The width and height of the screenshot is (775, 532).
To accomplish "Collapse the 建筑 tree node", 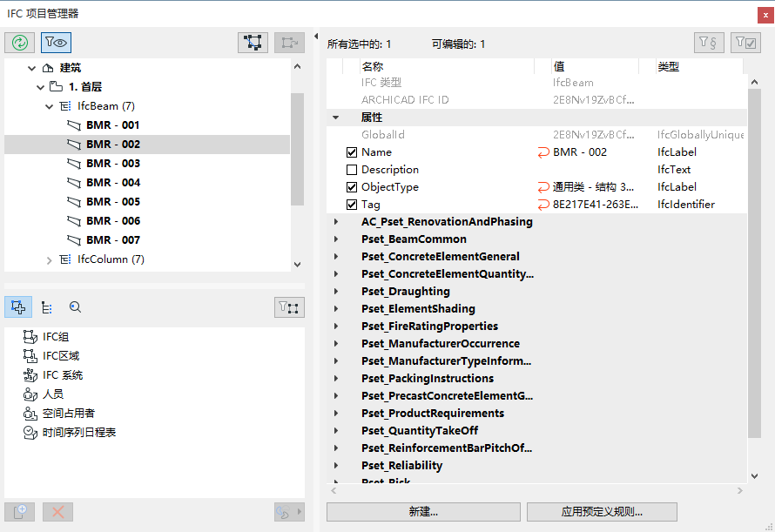I will (x=31, y=68).
